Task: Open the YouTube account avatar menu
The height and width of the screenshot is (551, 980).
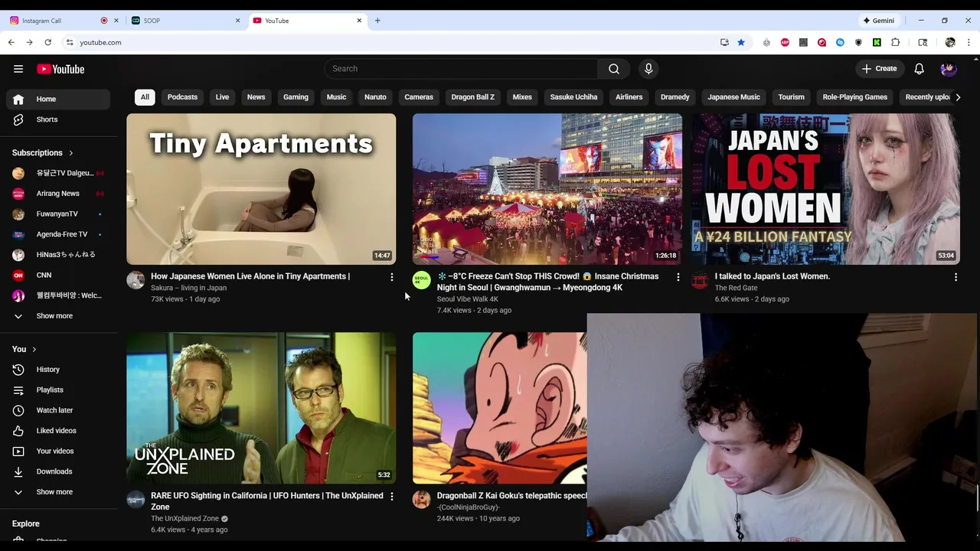Action: click(949, 69)
